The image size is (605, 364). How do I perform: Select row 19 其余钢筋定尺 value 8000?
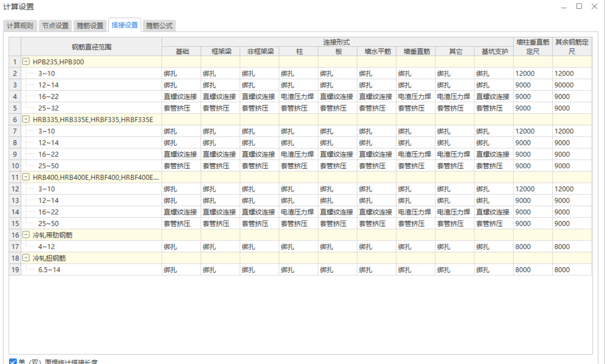pyautogui.click(x=572, y=269)
